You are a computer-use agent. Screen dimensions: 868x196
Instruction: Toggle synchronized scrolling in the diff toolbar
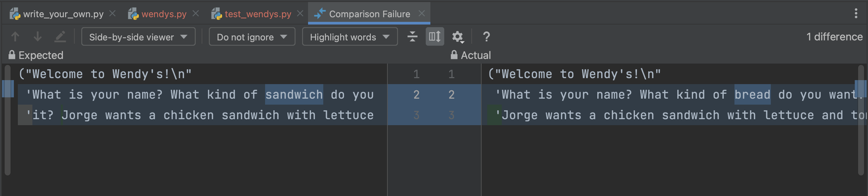point(435,37)
